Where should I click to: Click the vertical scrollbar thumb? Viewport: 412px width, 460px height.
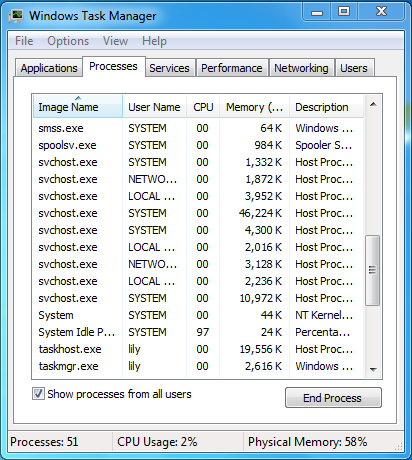tap(373, 270)
